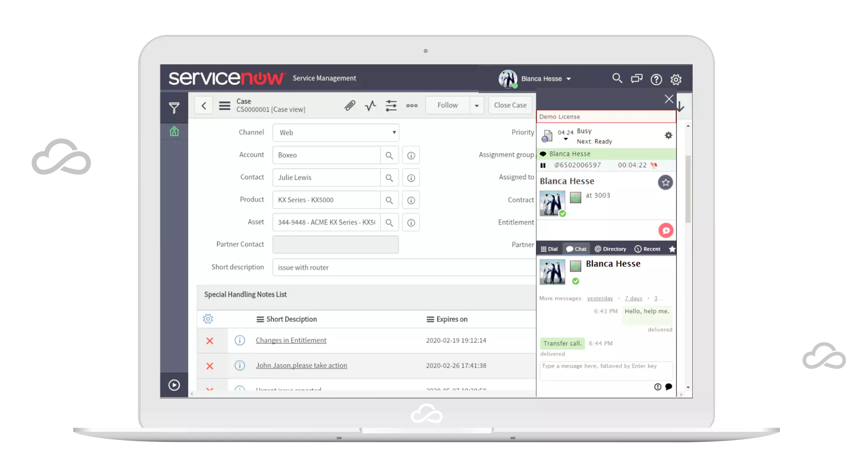Image resolution: width=868 pixels, height=464 pixels.
Task: Show info for John Jason row
Action: [x=239, y=365]
